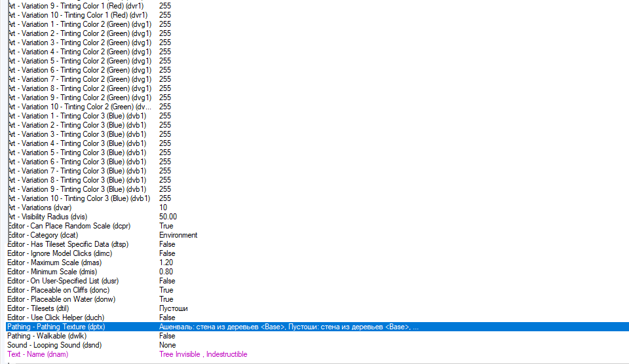Image resolution: width=629 pixels, height=364 pixels.
Task: Select Variation 1 - Tinting Color 2 (Green) row
Action: click(x=317, y=24)
